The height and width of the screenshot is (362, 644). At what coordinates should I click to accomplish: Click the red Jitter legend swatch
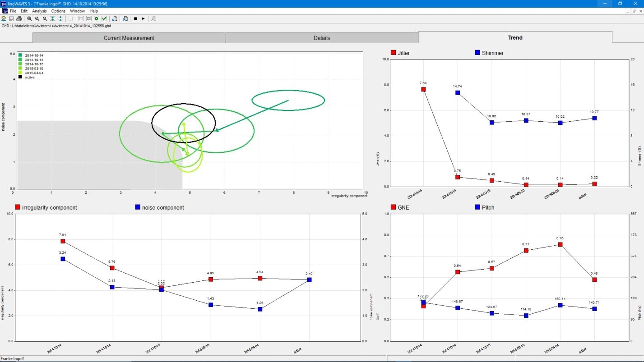tap(393, 53)
